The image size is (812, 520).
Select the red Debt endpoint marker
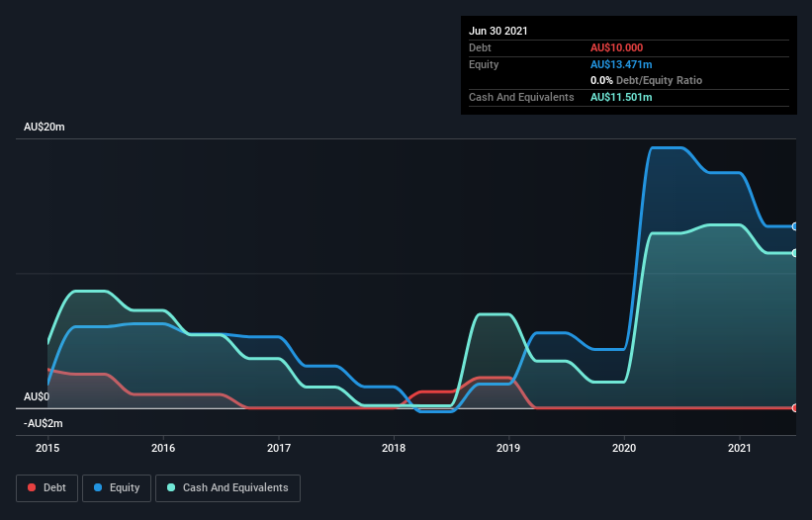(x=795, y=407)
